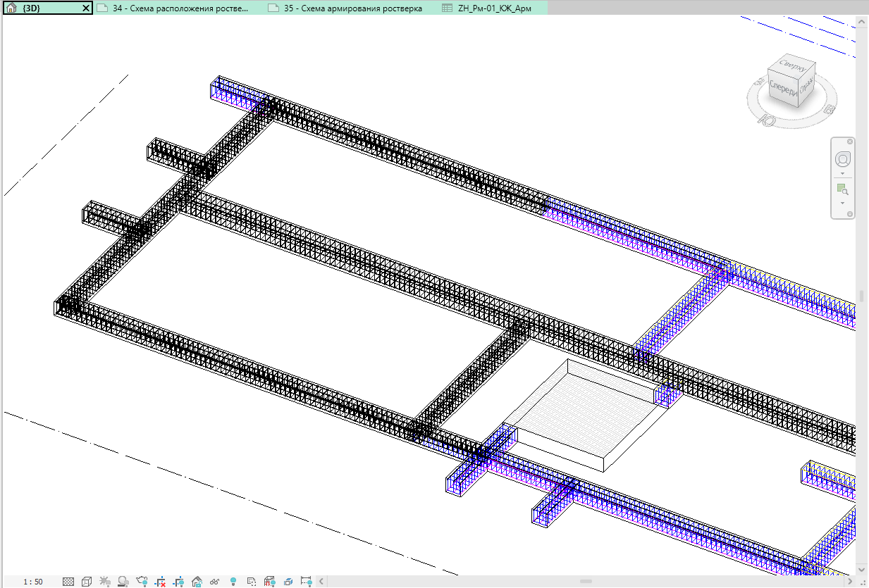Click Show Analytical Model icon

pyautogui.click(x=270, y=582)
